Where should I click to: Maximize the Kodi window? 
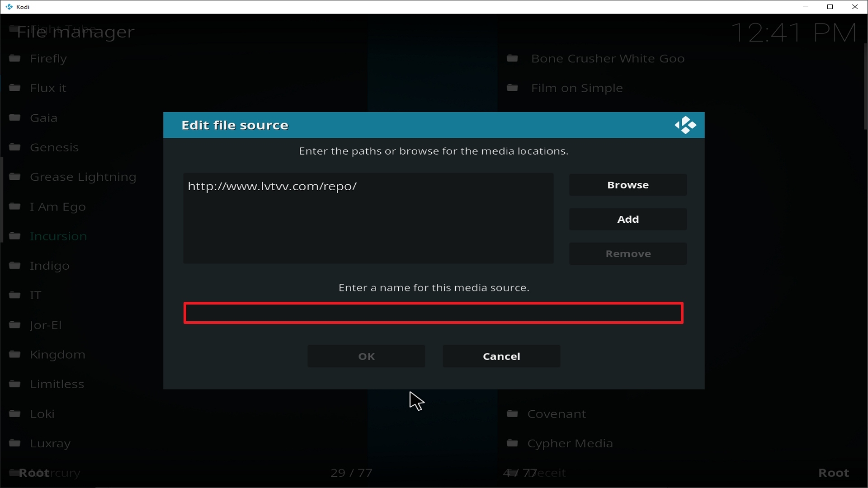pyautogui.click(x=830, y=7)
